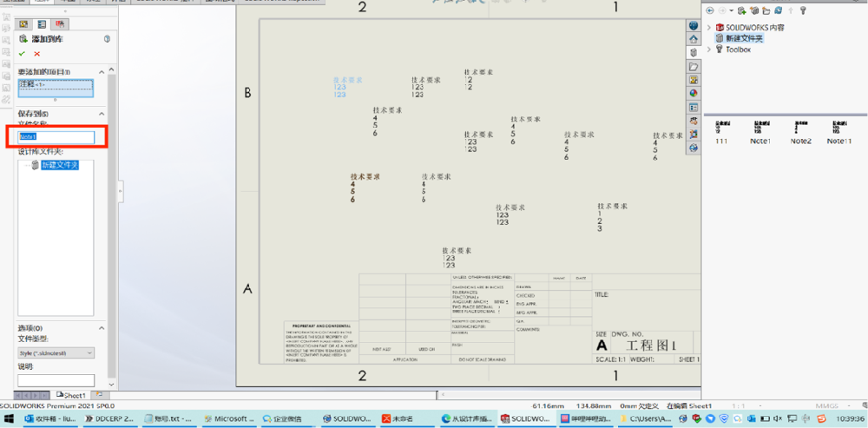The image size is (868, 428).
Task: Open the 文件类型 Style dropdown
Action: (56, 352)
